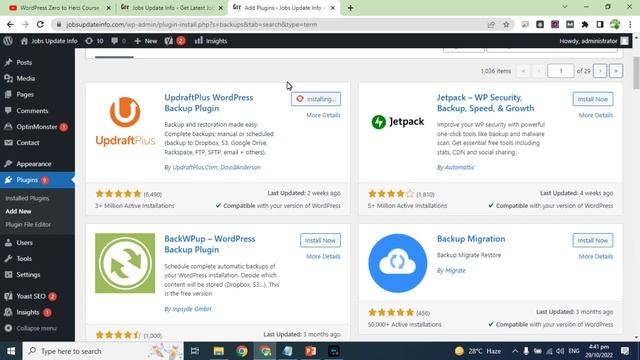Click the UpdraftPlus logo thumbnail
This screenshot has height=360, width=640.
pyautogui.click(x=125, y=121)
